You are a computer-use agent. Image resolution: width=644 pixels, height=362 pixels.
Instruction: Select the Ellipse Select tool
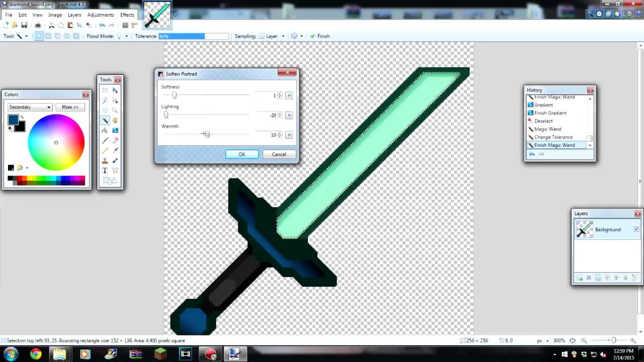tap(105, 110)
